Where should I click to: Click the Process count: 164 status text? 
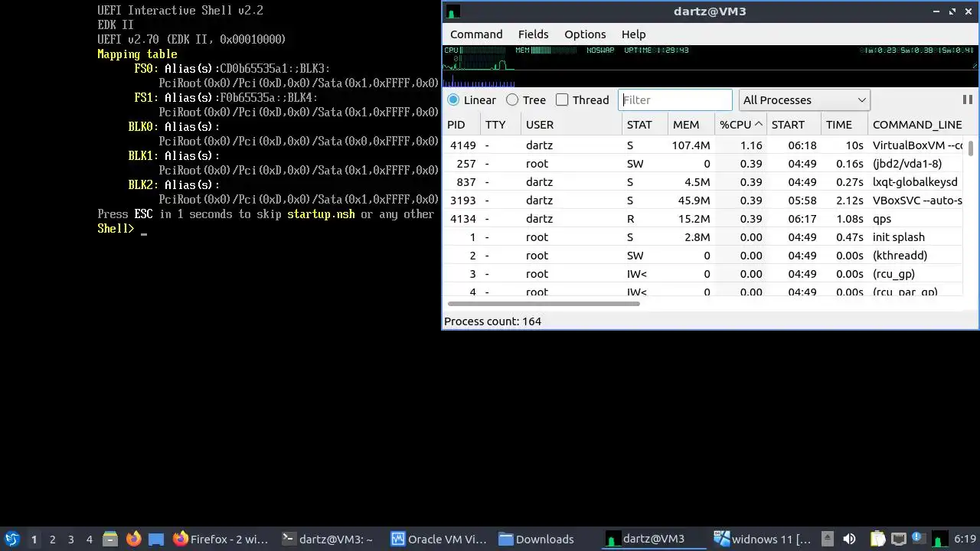(x=492, y=321)
